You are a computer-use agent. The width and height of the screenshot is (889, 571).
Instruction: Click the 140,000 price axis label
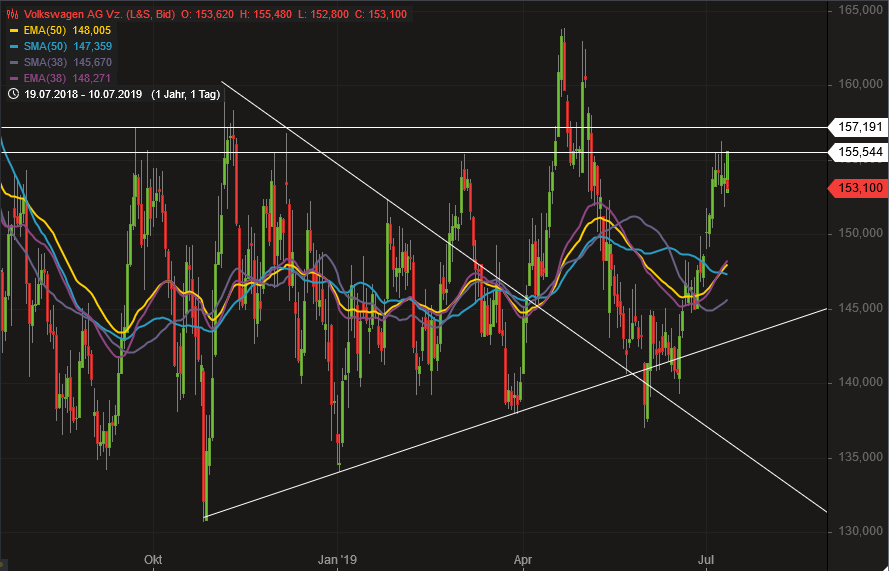[x=861, y=383]
